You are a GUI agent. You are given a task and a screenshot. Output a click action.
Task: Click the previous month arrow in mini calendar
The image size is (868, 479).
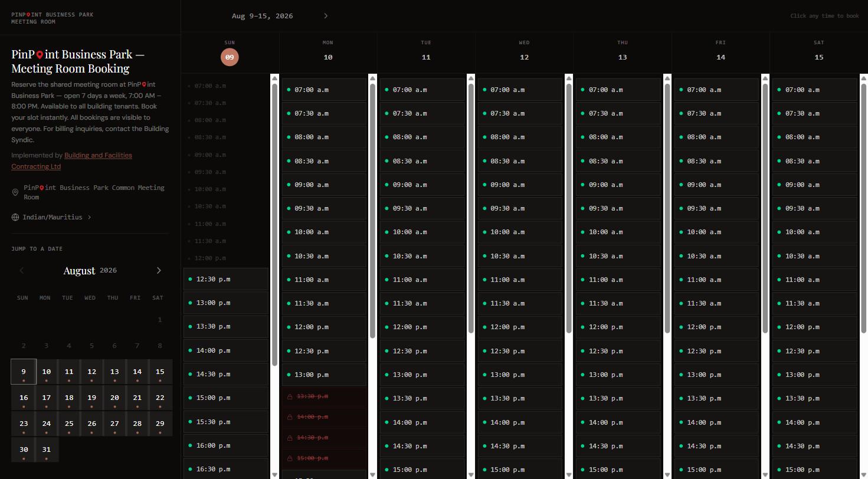click(x=22, y=271)
